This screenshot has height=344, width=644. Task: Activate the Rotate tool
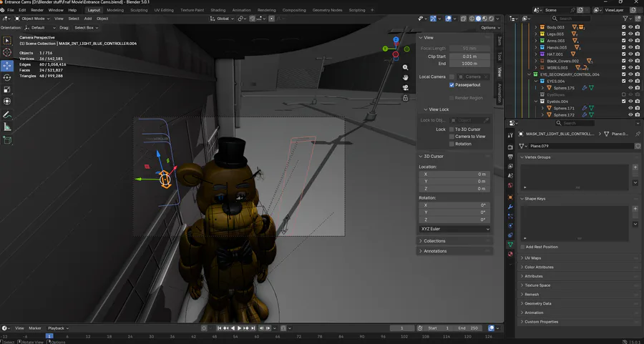point(7,77)
